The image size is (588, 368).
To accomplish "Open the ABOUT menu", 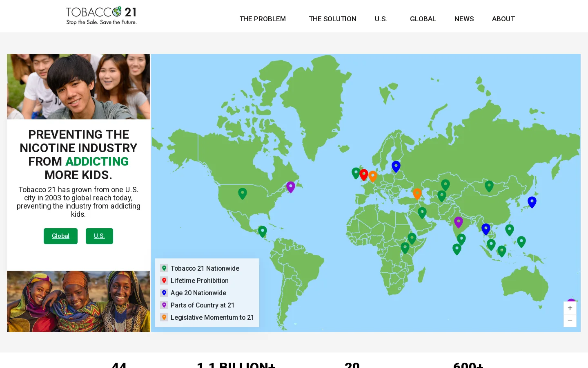I will click(503, 19).
